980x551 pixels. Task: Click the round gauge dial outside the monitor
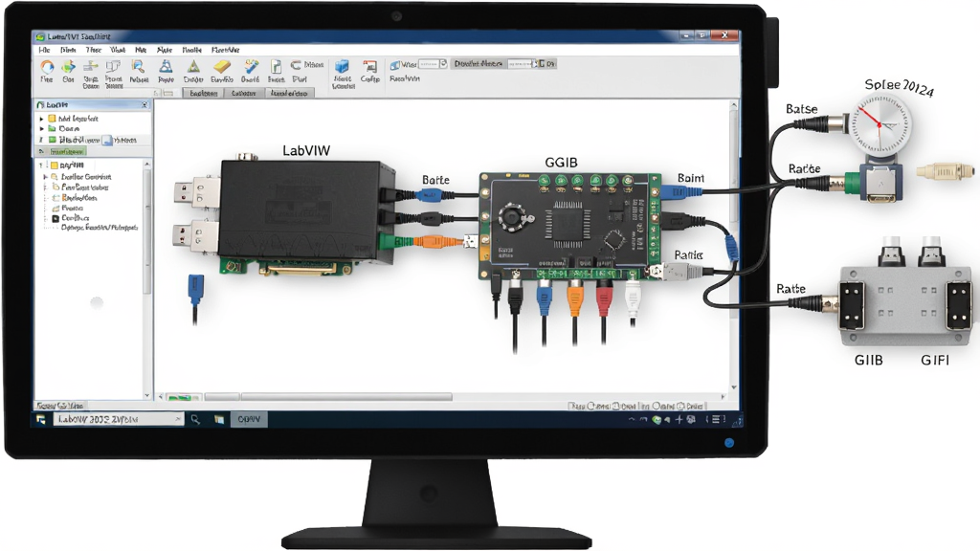pos(880,123)
